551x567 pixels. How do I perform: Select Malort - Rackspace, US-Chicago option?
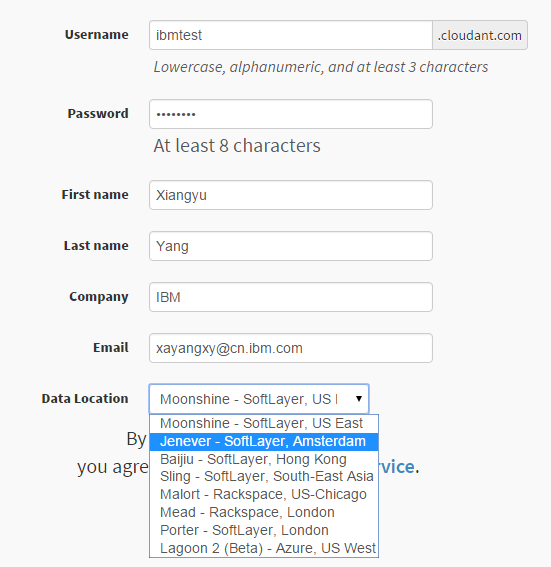click(264, 494)
